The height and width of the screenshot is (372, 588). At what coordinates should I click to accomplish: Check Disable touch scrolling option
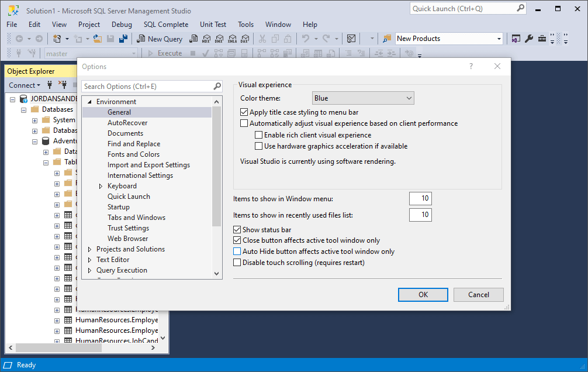(237, 263)
